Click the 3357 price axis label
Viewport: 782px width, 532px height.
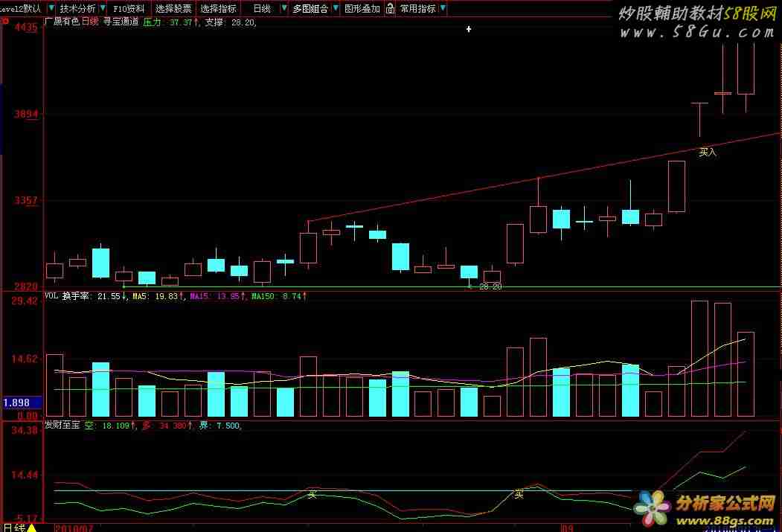click(x=26, y=200)
